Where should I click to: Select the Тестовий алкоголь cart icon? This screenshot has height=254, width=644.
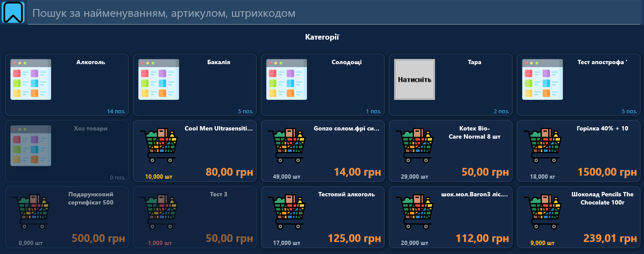tap(287, 212)
